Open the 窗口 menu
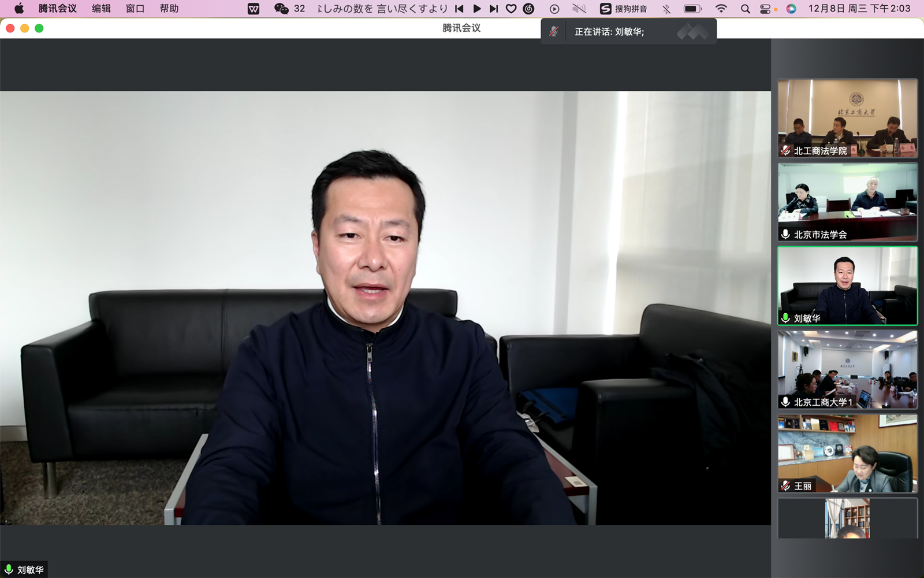Viewport: 924px width, 578px height. (x=135, y=9)
